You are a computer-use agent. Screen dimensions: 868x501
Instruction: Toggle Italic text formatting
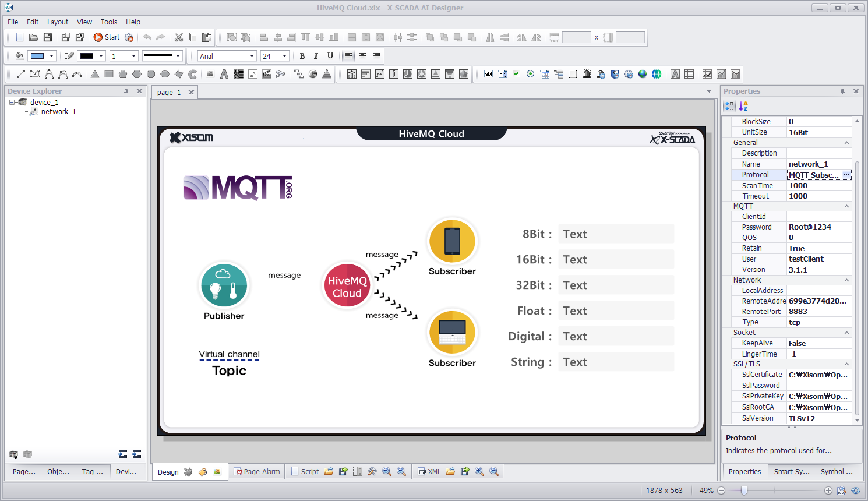[316, 56]
